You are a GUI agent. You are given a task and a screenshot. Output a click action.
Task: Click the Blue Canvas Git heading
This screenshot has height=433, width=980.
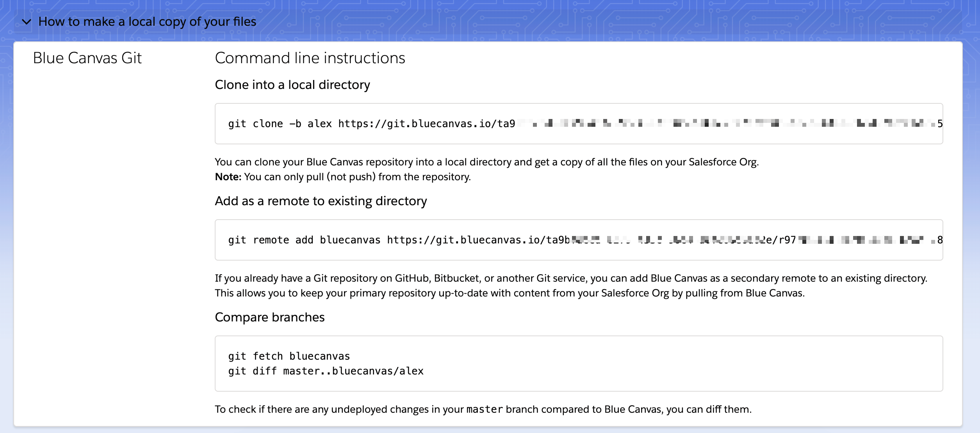87,58
